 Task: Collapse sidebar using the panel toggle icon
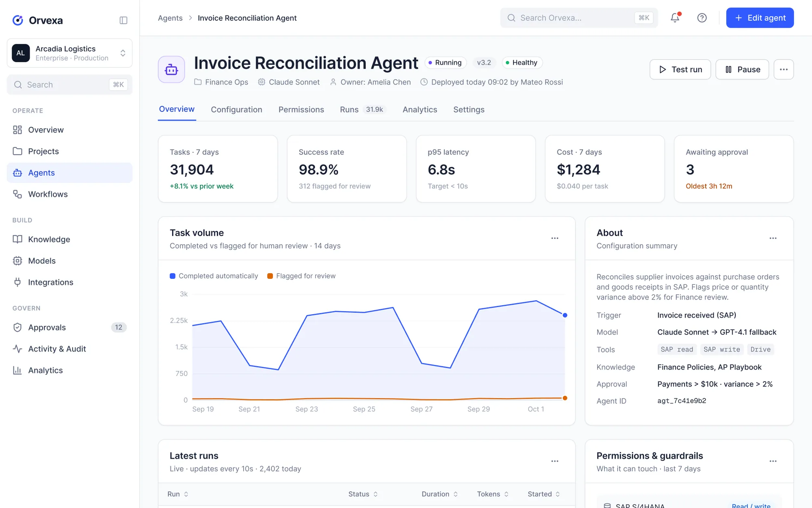click(x=123, y=20)
